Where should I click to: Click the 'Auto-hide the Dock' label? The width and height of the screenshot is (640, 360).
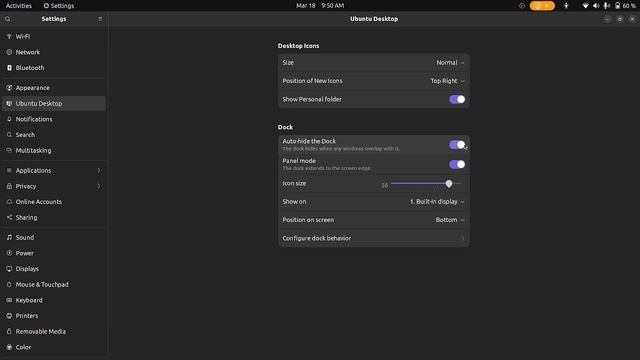pos(309,141)
